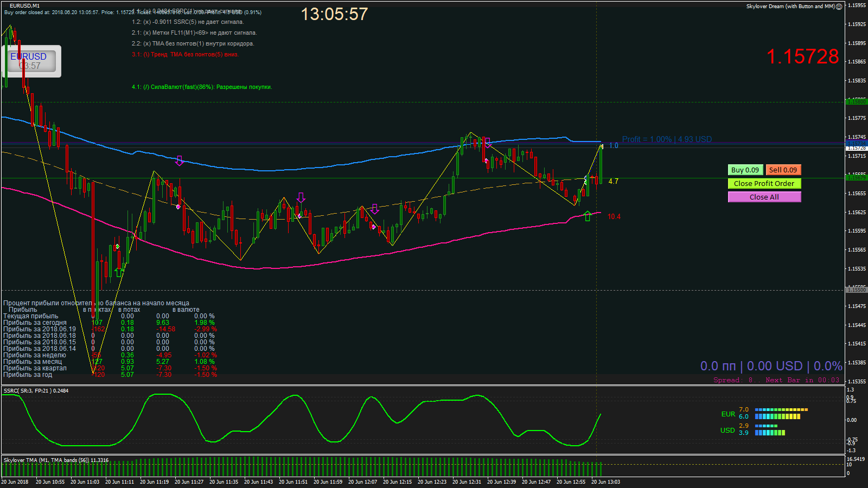868x488 pixels.
Task: Click the green up arrow on the pink band near 13:03
Action: tap(588, 216)
